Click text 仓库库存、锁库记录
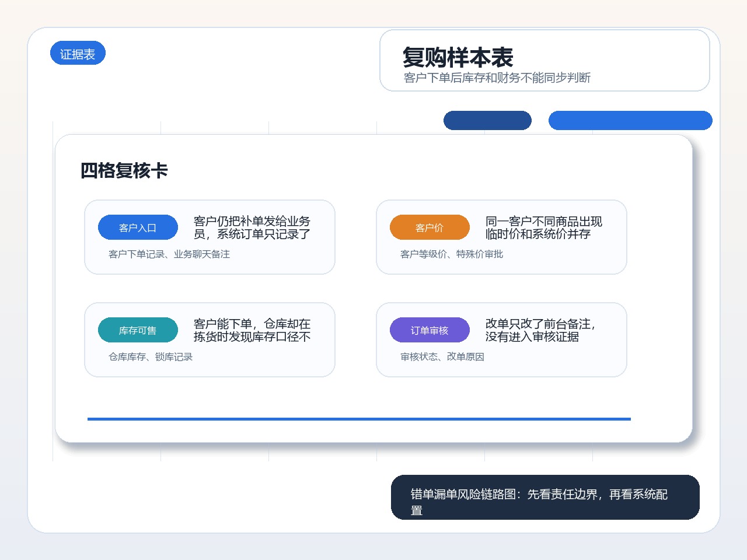The height and width of the screenshot is (560, 747). coord(151,357)
